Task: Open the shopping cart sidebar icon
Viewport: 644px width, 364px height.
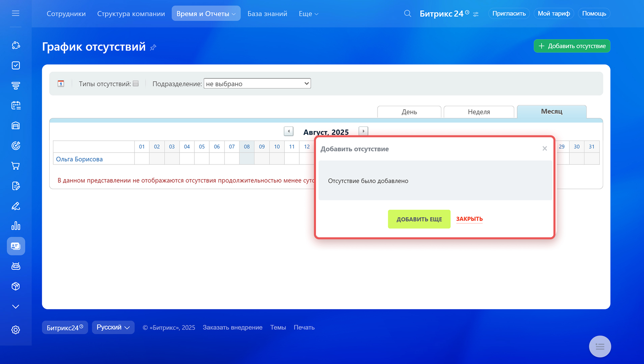Action: pyautogui.click(x=16, y=166)
